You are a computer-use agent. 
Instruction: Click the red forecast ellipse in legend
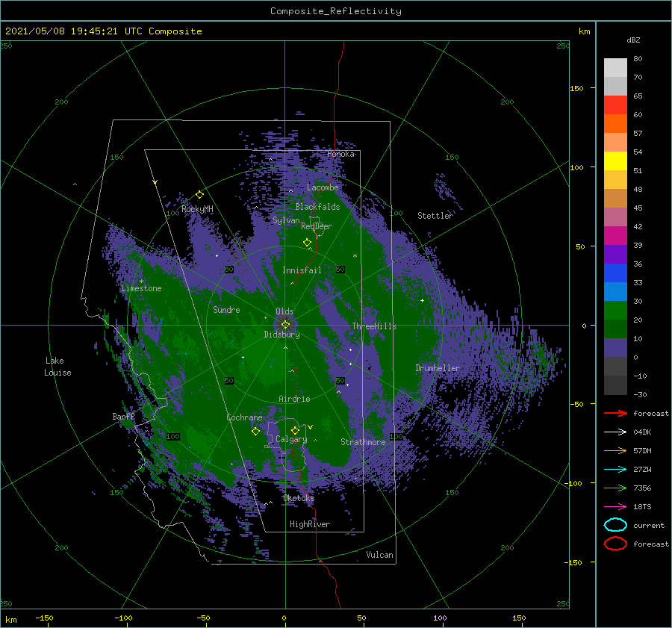[615, 544]
